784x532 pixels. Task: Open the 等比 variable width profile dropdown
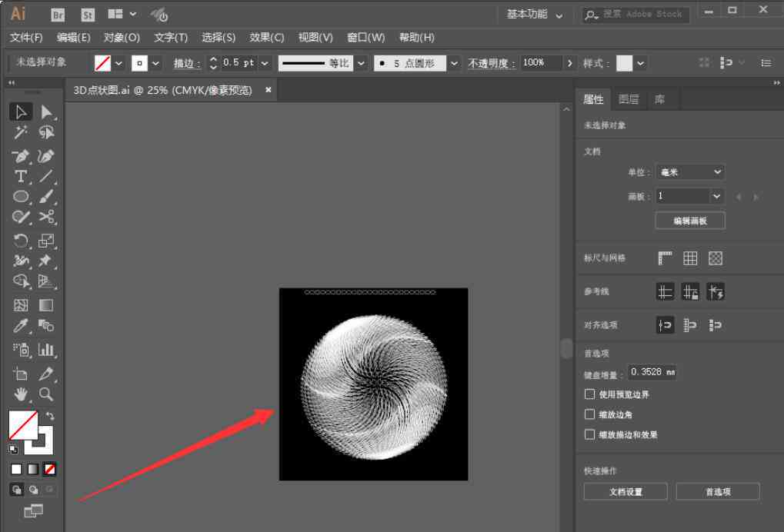[361, 64]
